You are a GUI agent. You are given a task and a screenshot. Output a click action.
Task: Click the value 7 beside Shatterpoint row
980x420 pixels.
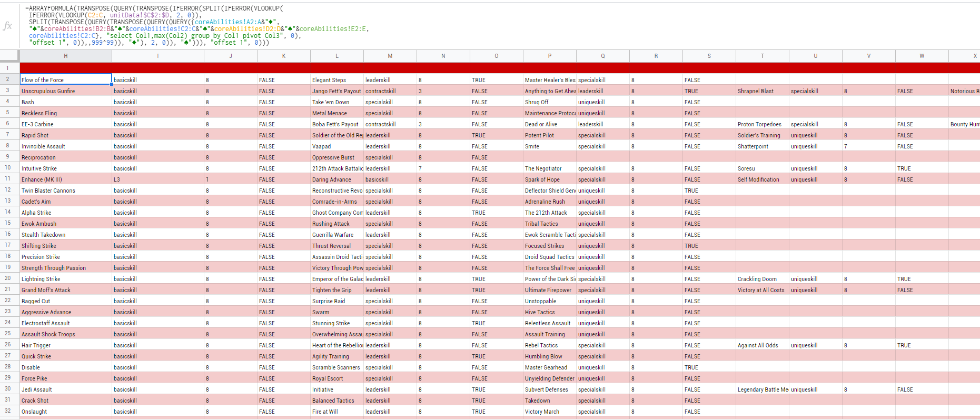[x=869, y=146]
